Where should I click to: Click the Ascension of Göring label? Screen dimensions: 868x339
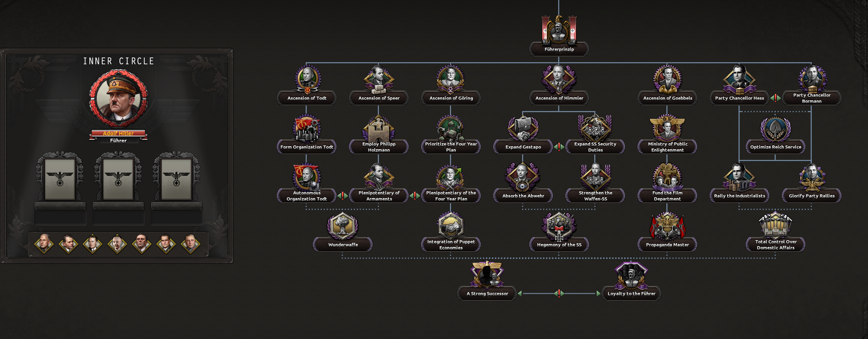coord(451,98)
